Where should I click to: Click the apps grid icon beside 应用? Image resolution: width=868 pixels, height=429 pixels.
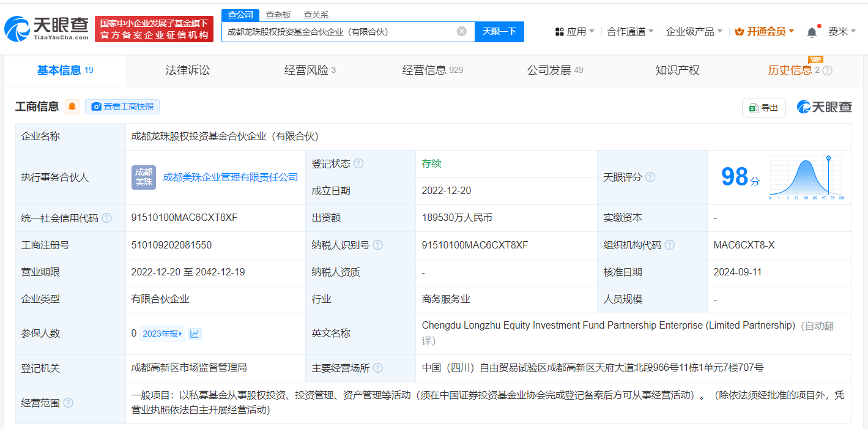point(560,31)
